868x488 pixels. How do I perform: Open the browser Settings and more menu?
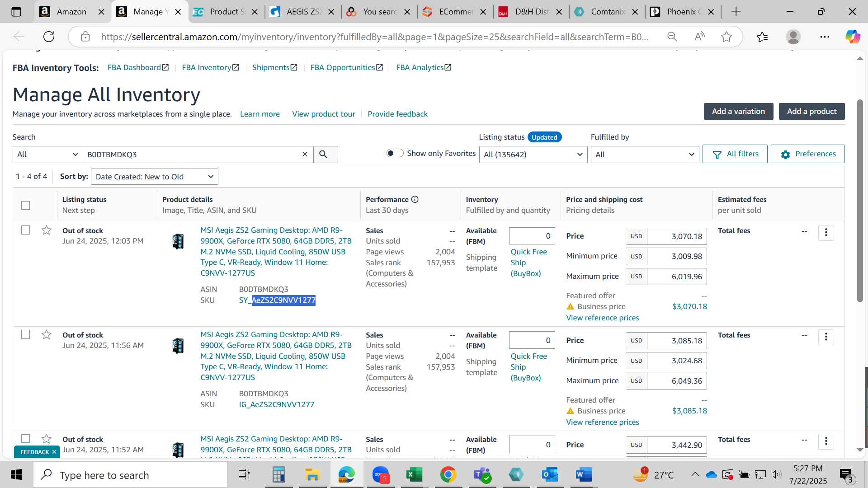point(825,37)
